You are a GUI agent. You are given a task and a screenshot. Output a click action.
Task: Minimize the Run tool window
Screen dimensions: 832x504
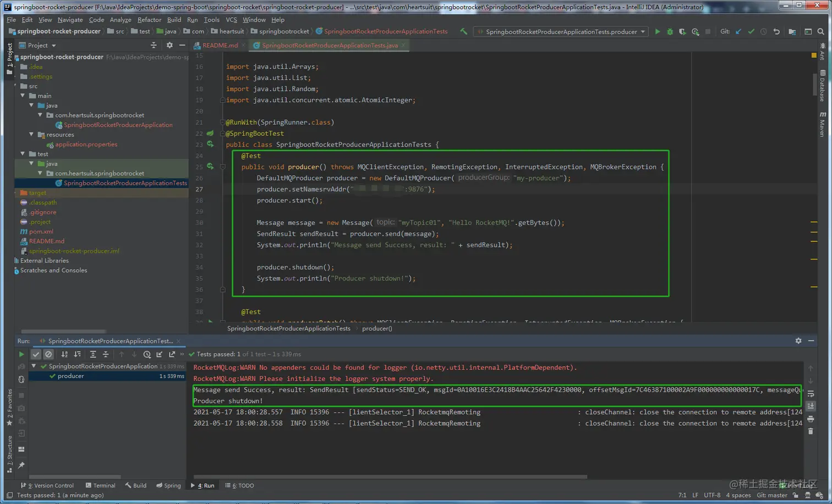811,341
